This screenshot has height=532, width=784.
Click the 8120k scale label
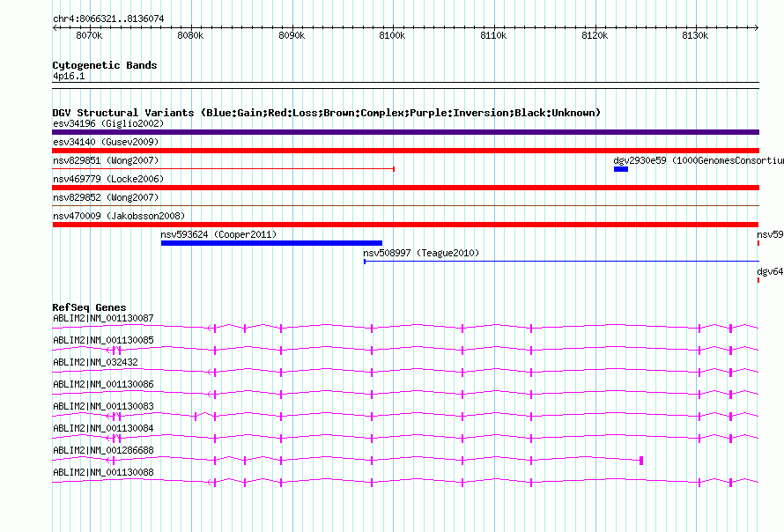coord(595,35)
